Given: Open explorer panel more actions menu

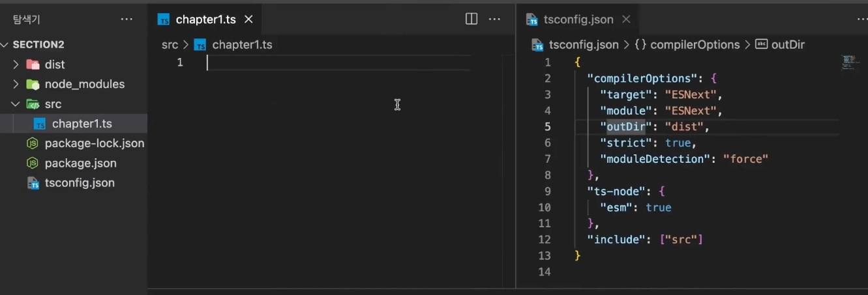Looking at the screenshot, I should pos(127,20).
